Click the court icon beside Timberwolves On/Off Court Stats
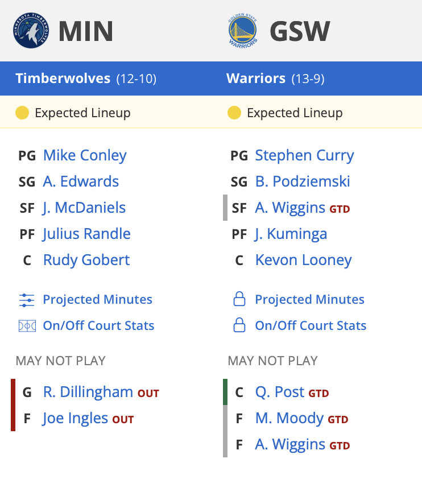 pos(27,326)
